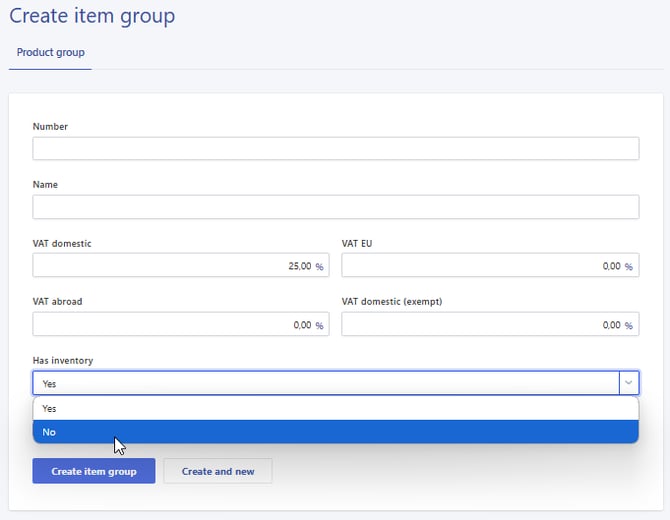Screen dimensions: 670x520
Task: Click the Has inventory label
Action: (63, 361)
